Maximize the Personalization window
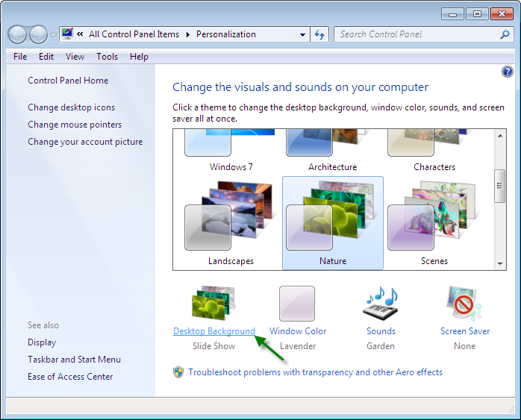This screenshot has width=521, height=420. [477, 14]
